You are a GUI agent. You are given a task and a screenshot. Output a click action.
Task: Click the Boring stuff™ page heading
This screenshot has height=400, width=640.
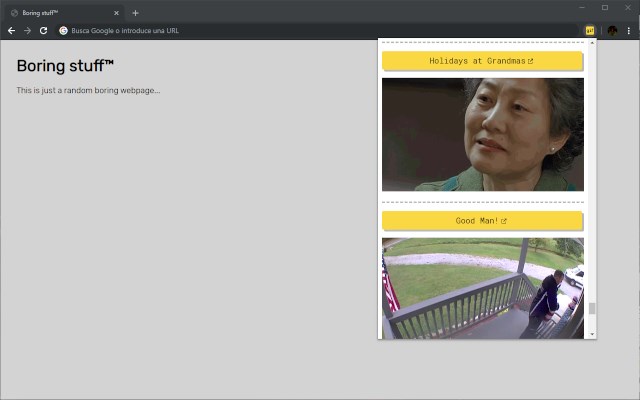pos(65,66)
